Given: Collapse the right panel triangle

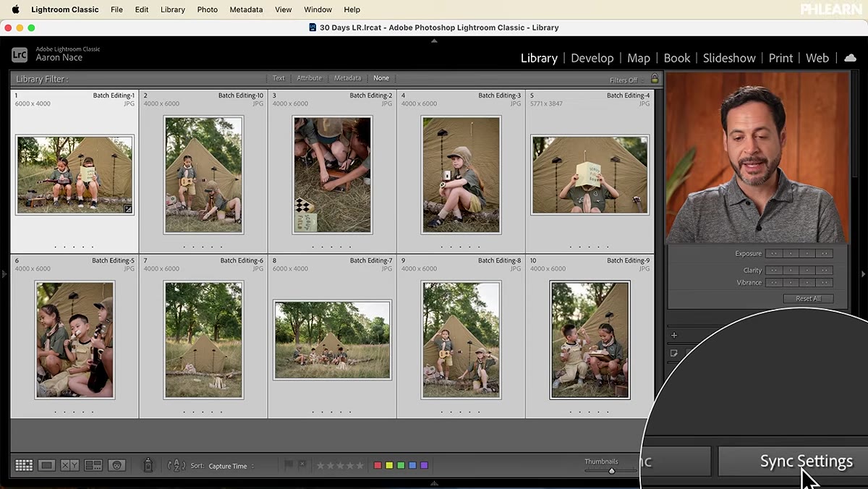Looking at the screenshot, I should [x=863, y=273].
